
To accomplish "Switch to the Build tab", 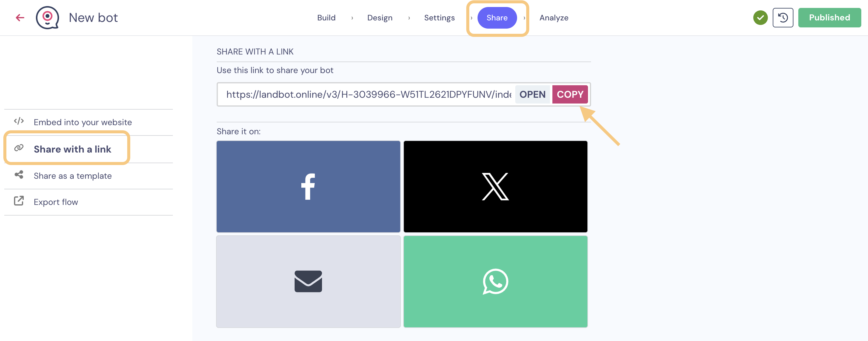I will (x=326, y=18).
